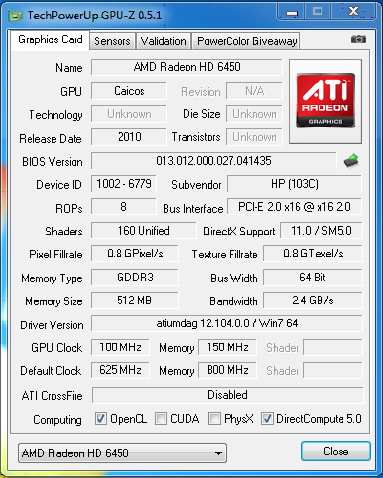Click the Pixel Fillrate value 0.8 GPixel/s

tap(135, 254)
